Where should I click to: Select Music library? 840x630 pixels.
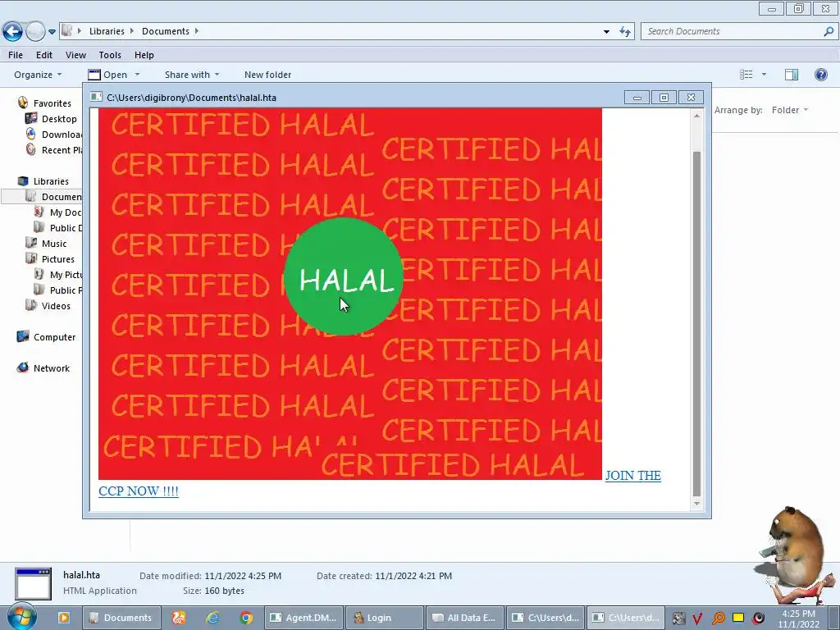[x=54, y=243]
